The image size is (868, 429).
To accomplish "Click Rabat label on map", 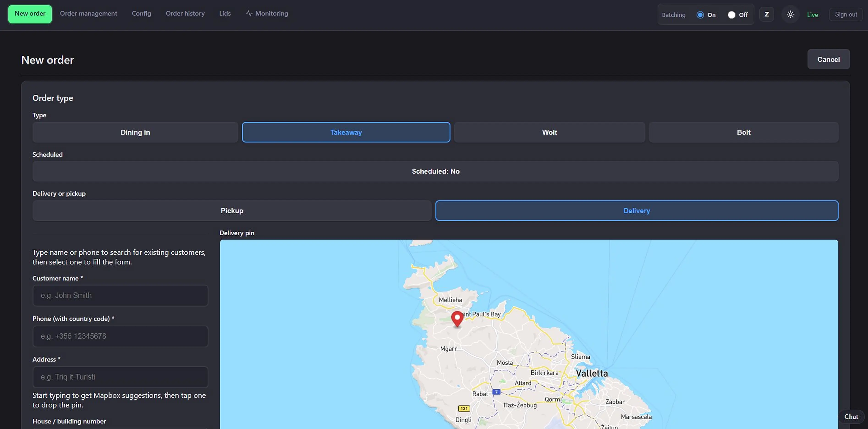I will pyautogui.click(x=480, y=394).
